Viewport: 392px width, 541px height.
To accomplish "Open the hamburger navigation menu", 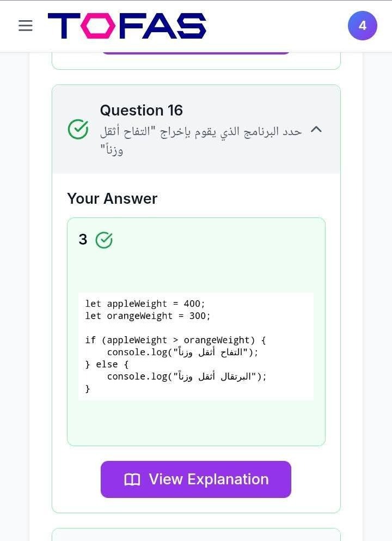I will click(x=26, y=26).
